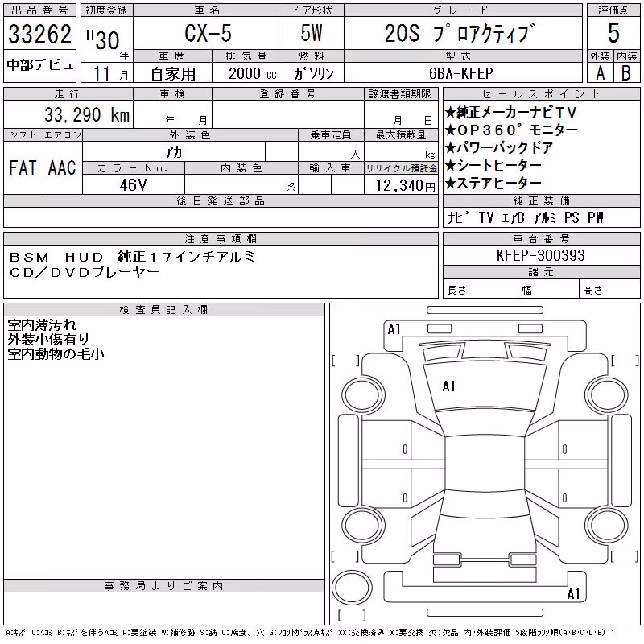Click the "事務局よりご案内" header
Screen dimensions: 644x644
click(163, 586)
